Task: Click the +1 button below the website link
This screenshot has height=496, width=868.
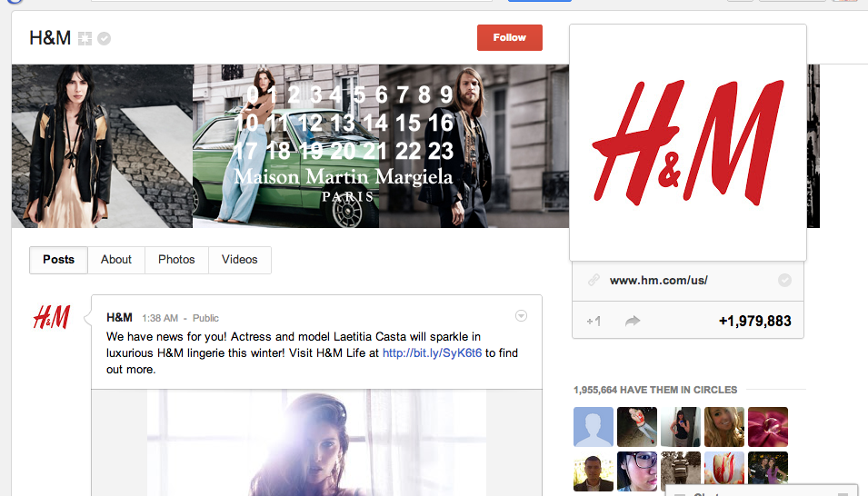Action: tap(594, 321)
